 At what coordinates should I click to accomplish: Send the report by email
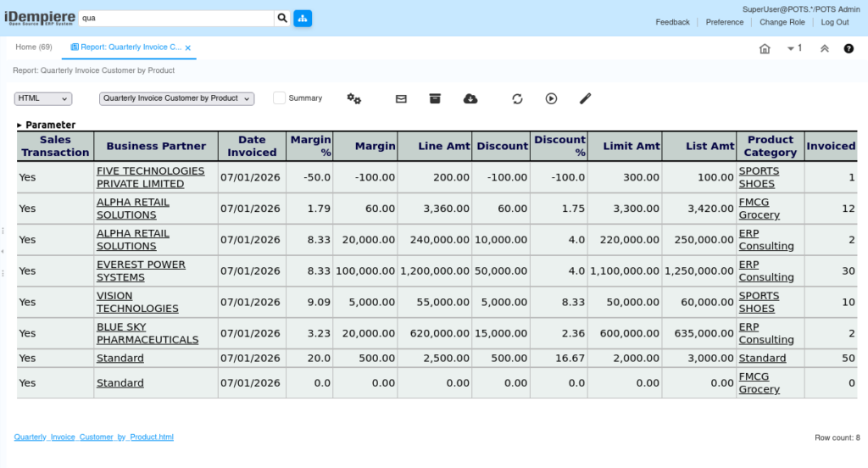click(401, 98)
